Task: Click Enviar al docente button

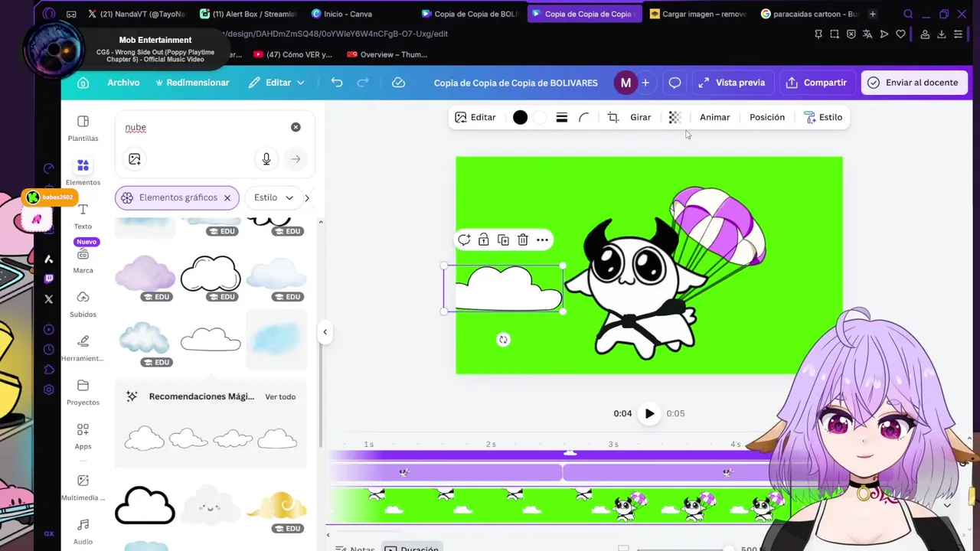Action: coord(913,83)
